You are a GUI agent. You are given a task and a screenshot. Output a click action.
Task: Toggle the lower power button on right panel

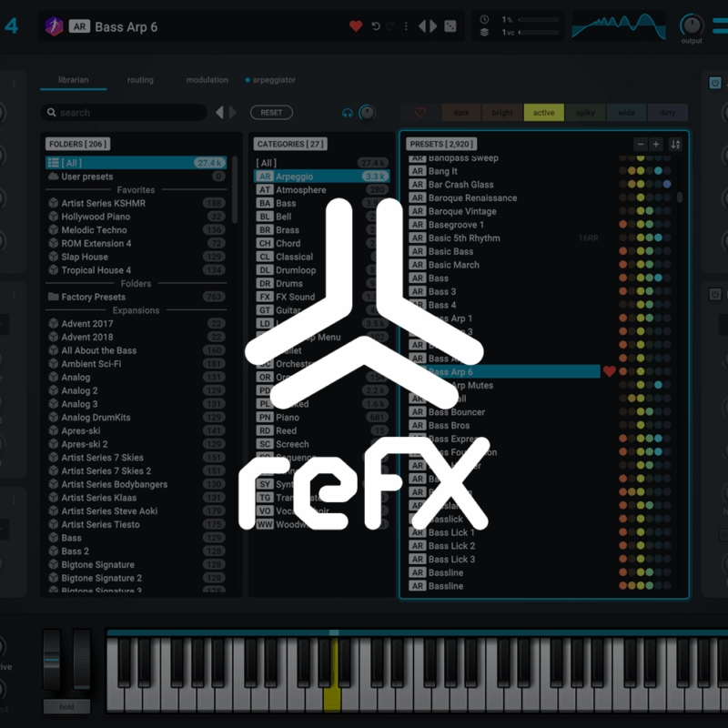[715, 294]
